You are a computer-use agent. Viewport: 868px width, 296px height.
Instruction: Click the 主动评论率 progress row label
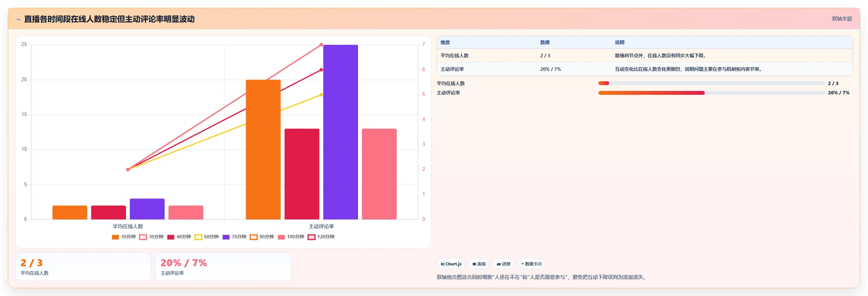coord(448,93)
